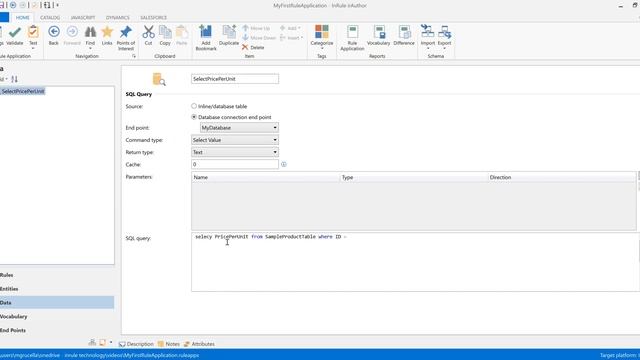The height and width of the screenshot is (360, 640).
Task: Open the Description bottom tab
Action: coord(136,344)
